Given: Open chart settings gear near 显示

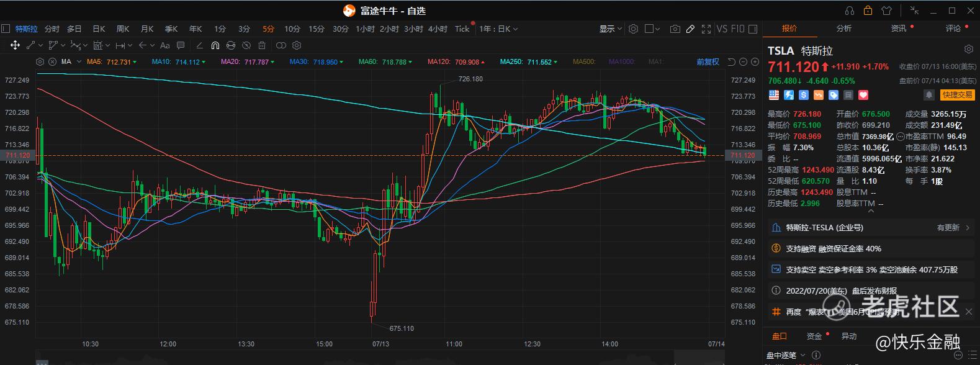Looking at the screenshot, I should coord(633,29).
